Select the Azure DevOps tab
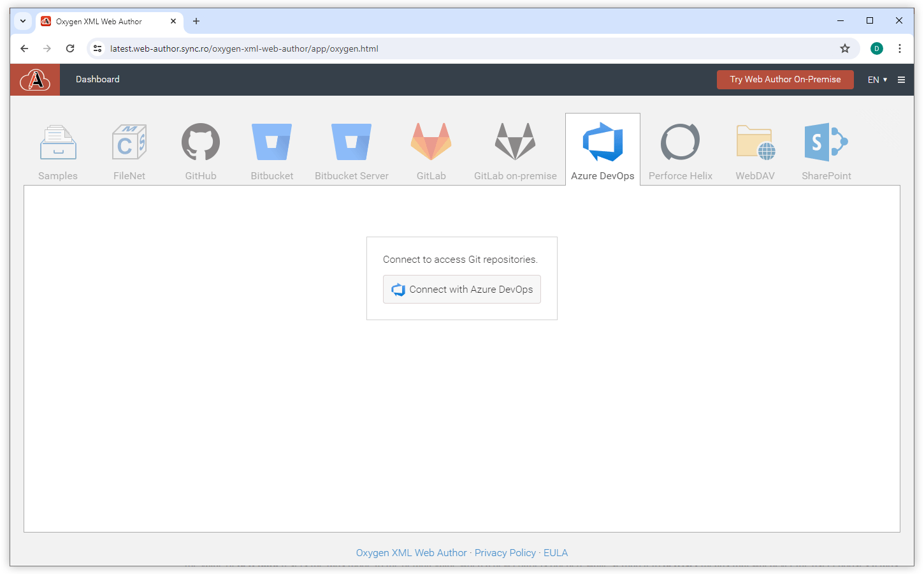This screenshot has width=924, height=574. (602, 151)
